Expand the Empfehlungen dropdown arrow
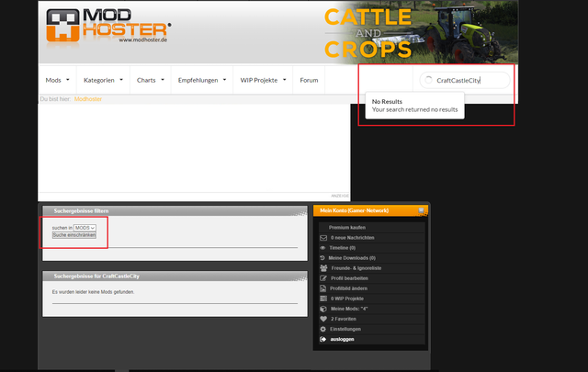 pyautogui.click(x=224, y=80)
